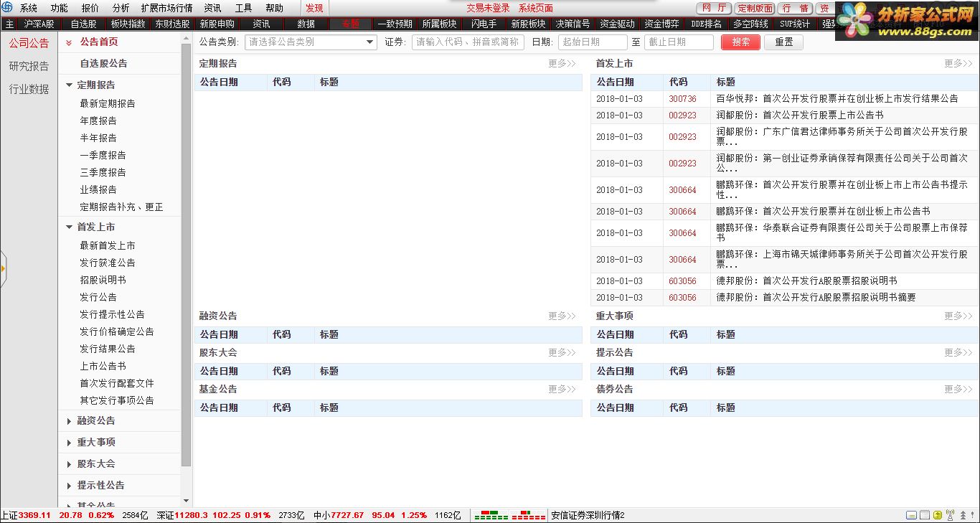Collapse the 定期报告 tree section
Viewport: 980px width, 523px height.
(x=69, y=85)
